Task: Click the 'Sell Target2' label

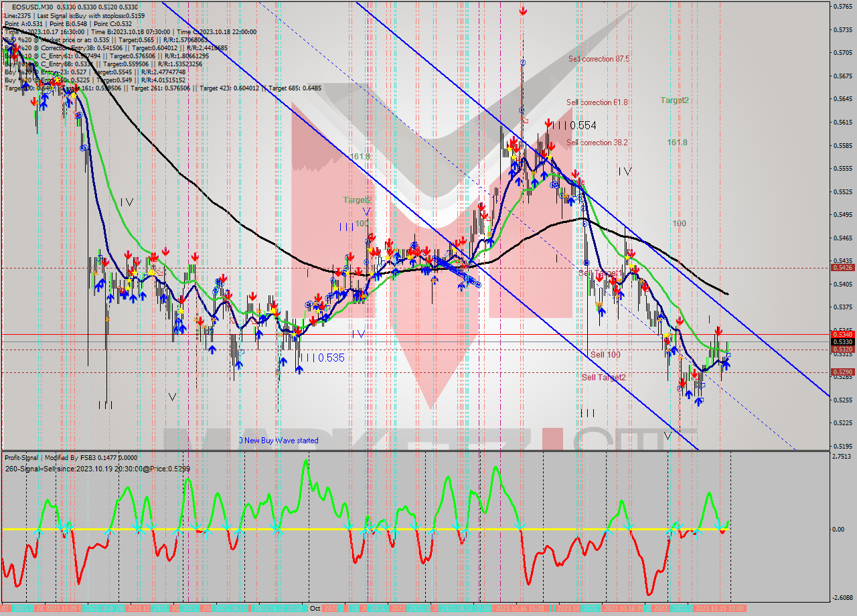Action: point(603,377)
